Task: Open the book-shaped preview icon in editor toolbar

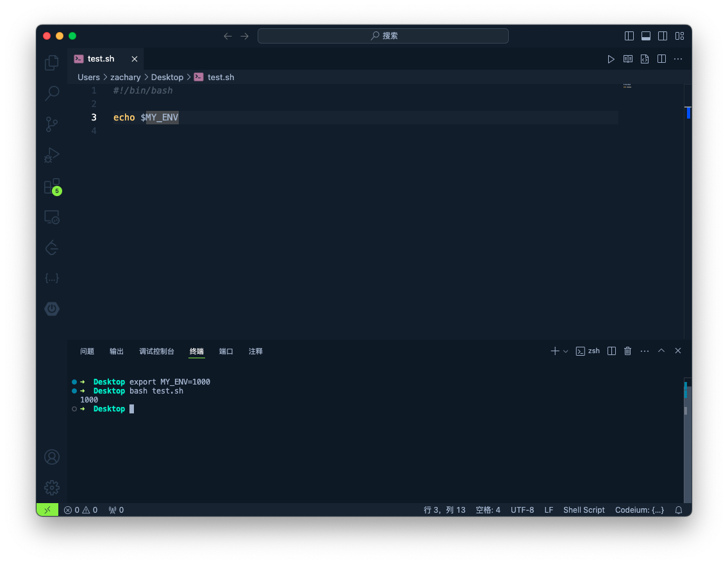Action: pos(628,59)
